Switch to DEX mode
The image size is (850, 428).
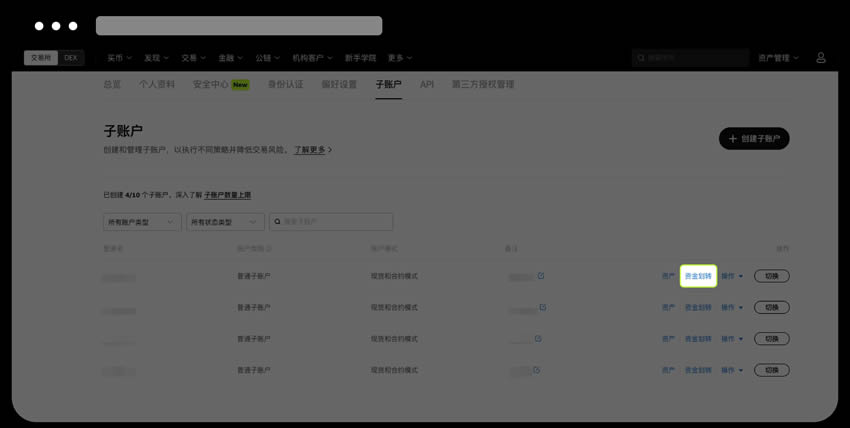tap(71, 58)
